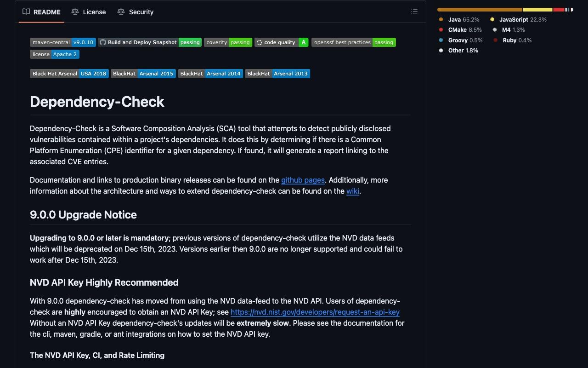Screen dimensions: 588x368
Task: Click the orange Java segment of language bar
Action: (480, 10)
